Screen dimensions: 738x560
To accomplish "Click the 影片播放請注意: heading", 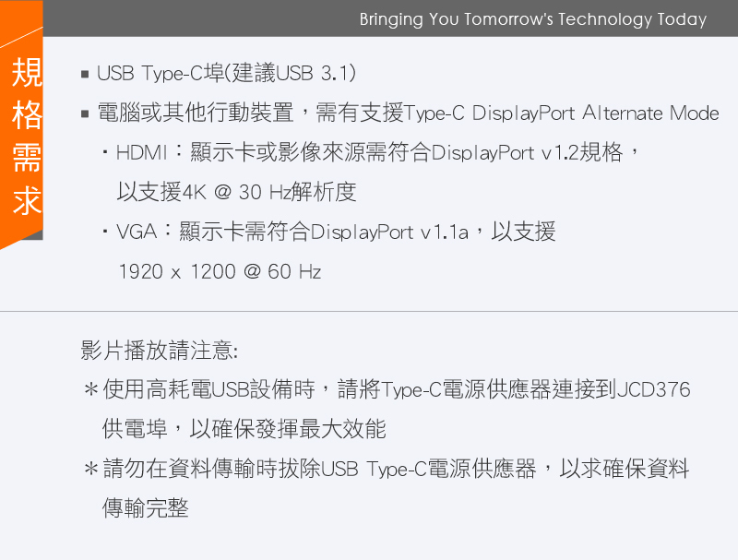I will pyautogui.click(x=160, y=351).
